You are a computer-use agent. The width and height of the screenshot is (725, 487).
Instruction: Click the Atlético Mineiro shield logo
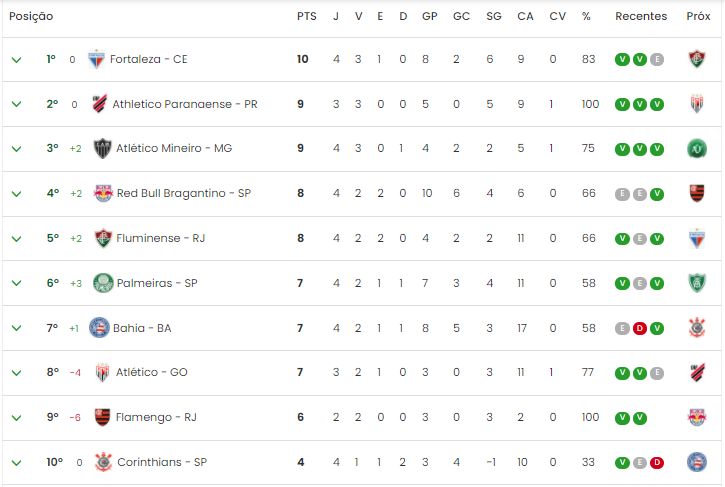(102, 148)
